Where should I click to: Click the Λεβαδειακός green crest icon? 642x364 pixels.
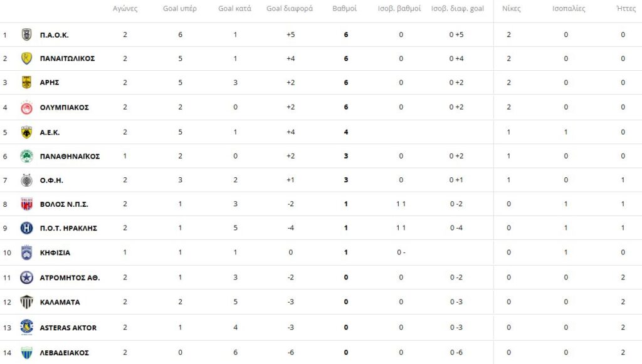[x=26, y=353]
